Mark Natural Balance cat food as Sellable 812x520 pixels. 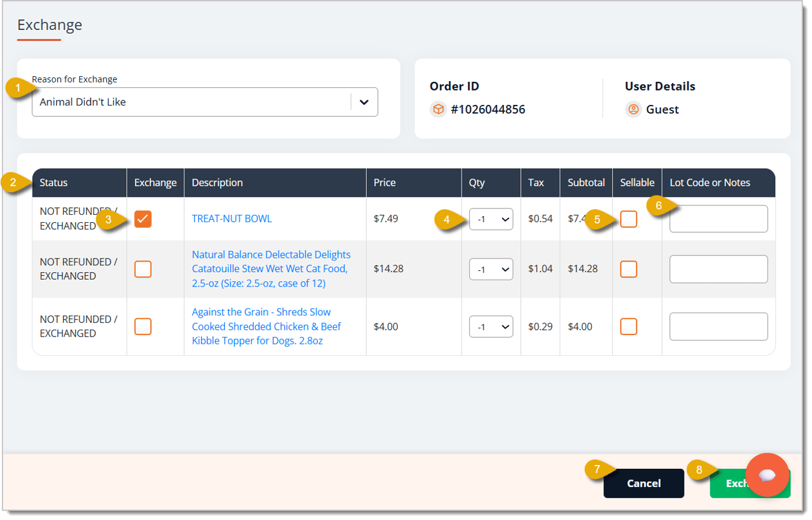(628, 269)
